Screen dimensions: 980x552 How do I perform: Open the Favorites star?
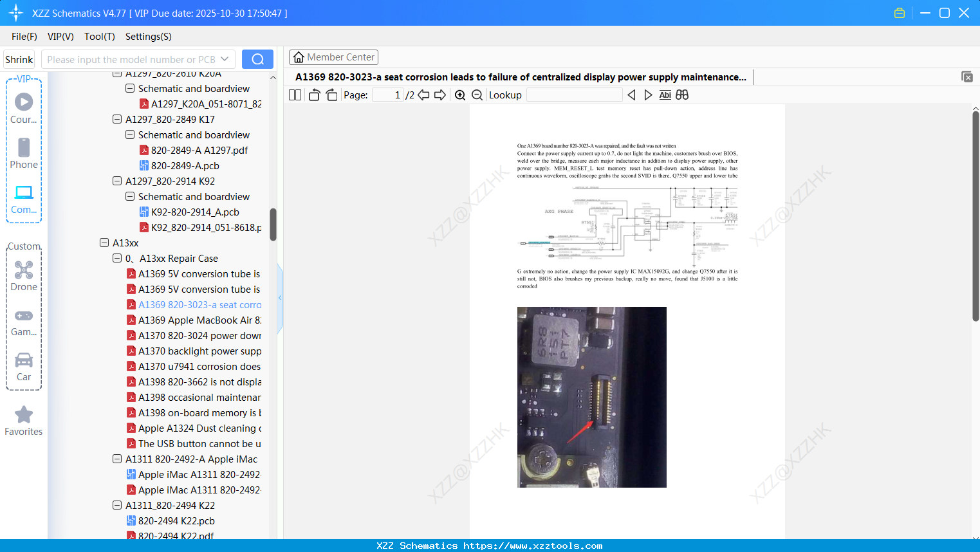tap(24, 421)
